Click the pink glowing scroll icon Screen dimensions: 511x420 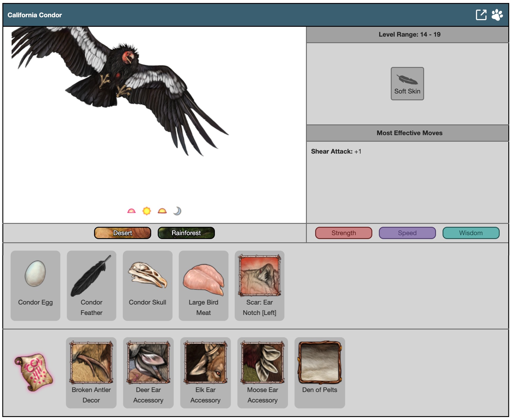[x=34, y=372]
